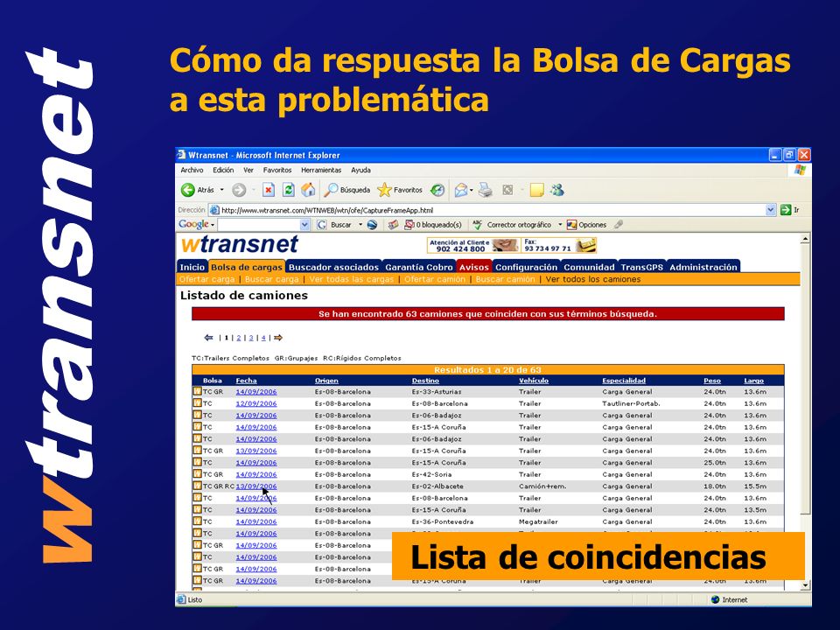840x630 pixels.
Task: Refresh the page with green arrows icon
Action: coord(288,190)
